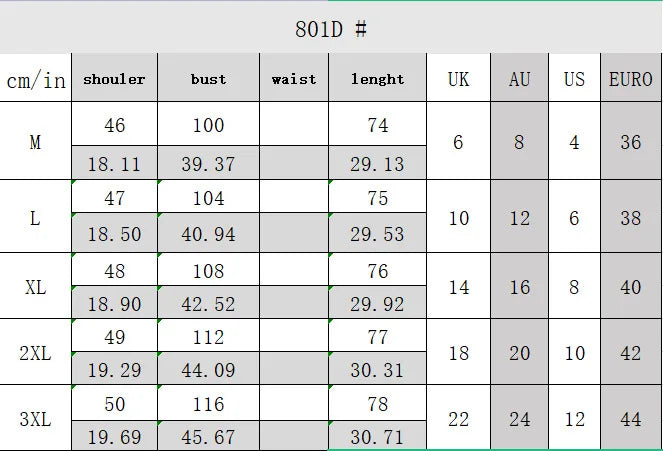Click the length cell showing 29.53
This screenshot has height=451, width=663.
[377, 235]
